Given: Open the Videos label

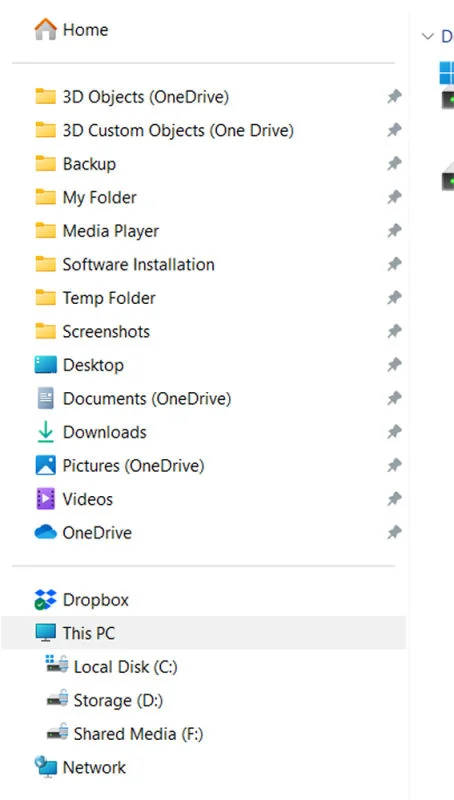Looking at the screenshot, I should pyautogui.click(x=88, y=499).
